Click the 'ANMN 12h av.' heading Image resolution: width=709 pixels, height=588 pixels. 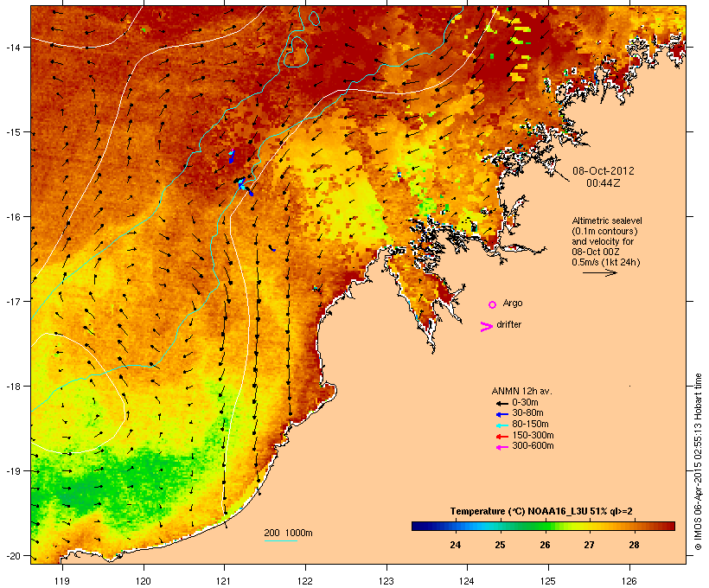pos(521,391)
